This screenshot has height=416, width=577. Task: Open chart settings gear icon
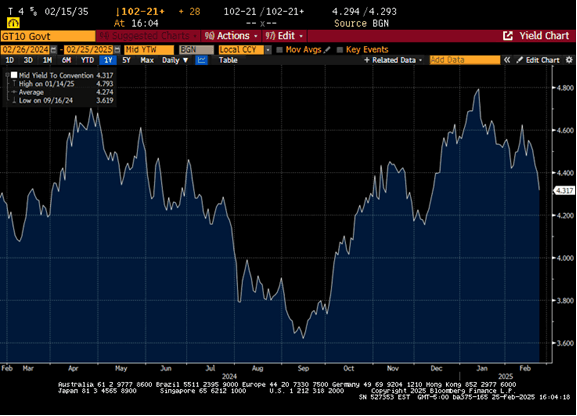[x=569, y=60]
